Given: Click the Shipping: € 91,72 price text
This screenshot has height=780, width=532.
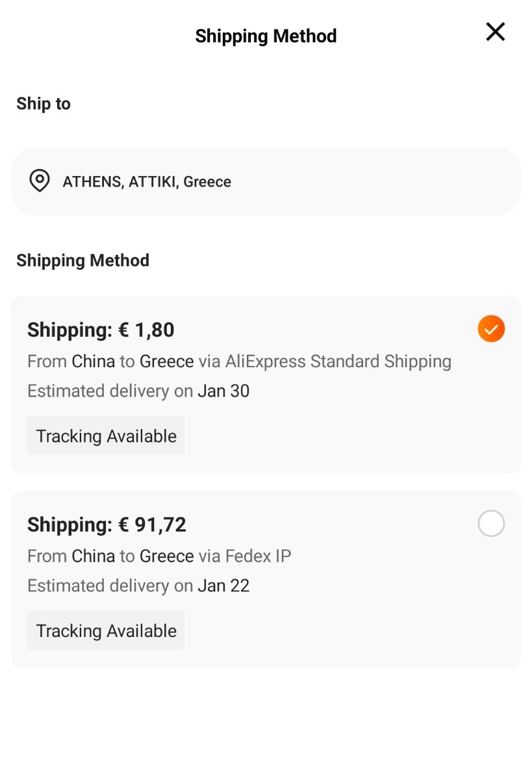Looking at the screenshot, I should 107,525.
